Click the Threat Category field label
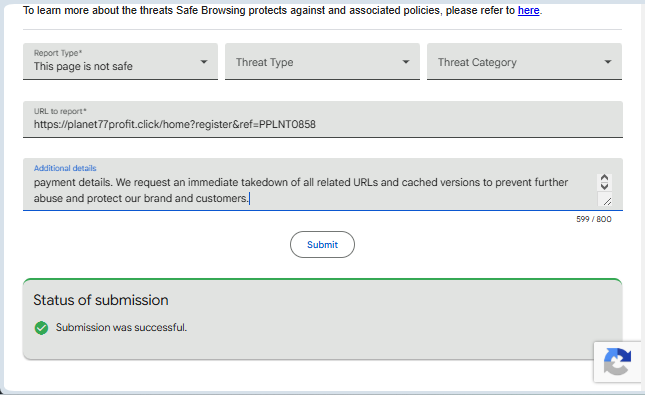Viewport: 645px width, 395px height. tap(477, 62)
